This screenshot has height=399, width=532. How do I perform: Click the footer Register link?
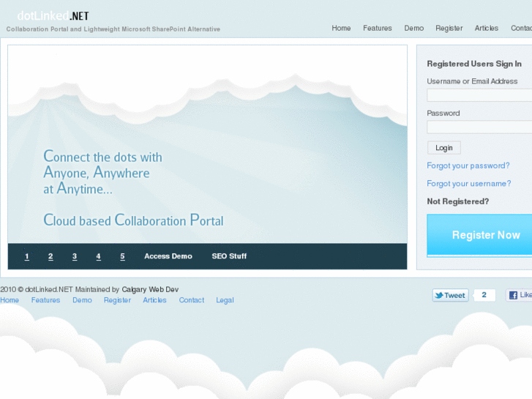[117, 300]
